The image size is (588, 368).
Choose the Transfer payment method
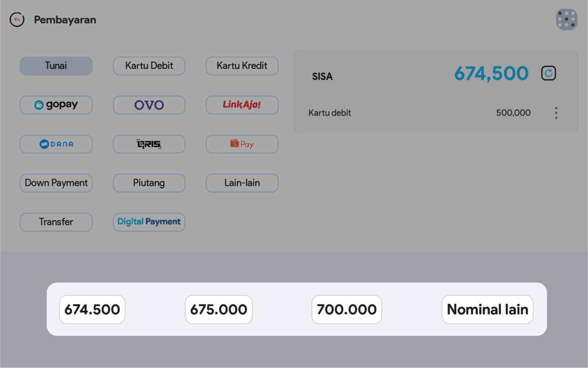coord(56,222)
